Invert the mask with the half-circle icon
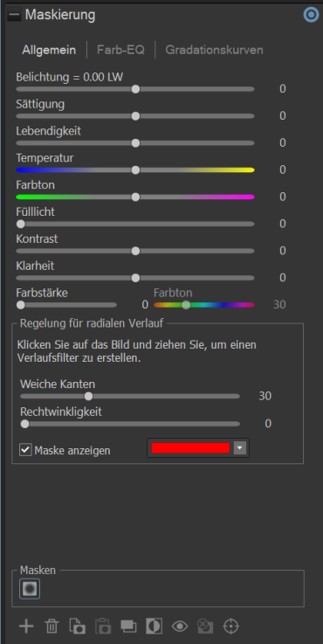This screenshot has height=644, width=323. (x=154, y=627)
